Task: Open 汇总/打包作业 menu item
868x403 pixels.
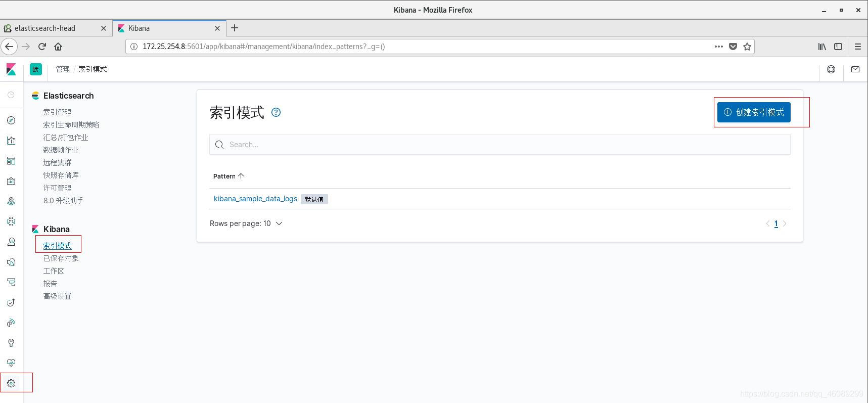Action: pos(66,138)
